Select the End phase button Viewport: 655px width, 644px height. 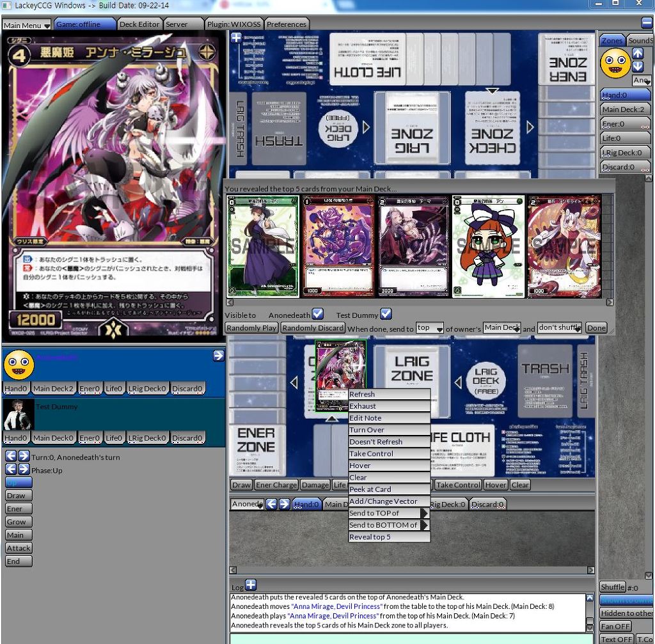tap(19, 562)
